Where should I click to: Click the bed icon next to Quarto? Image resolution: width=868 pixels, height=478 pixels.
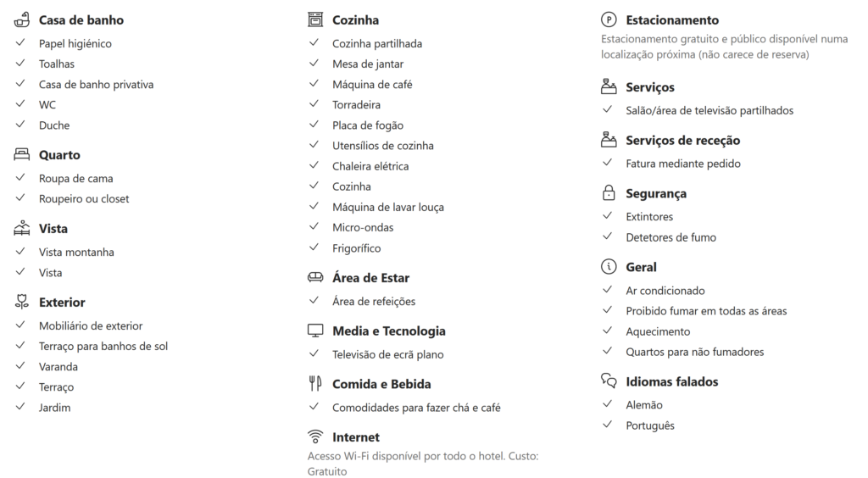tap(22, 155)
